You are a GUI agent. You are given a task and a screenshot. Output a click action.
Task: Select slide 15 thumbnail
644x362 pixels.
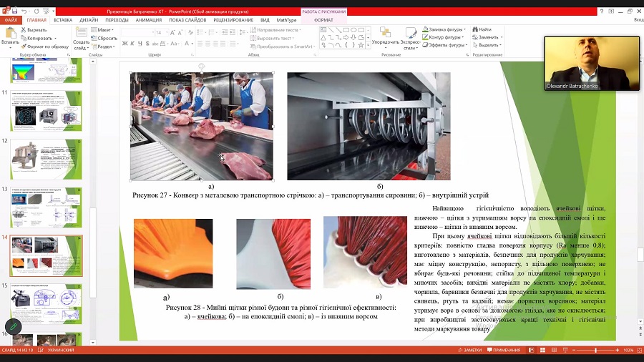point(46,304)
